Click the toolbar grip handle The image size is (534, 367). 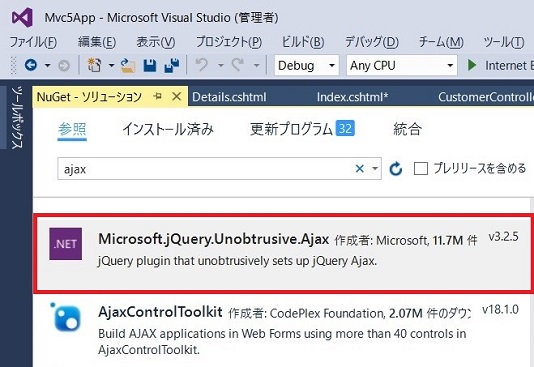(x=14, y=65)
